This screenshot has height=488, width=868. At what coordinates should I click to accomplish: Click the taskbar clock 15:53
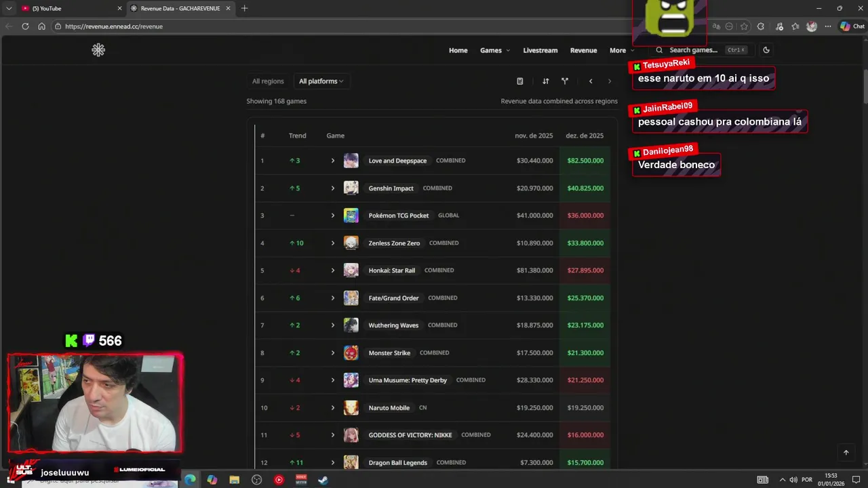tap(831, 476)
